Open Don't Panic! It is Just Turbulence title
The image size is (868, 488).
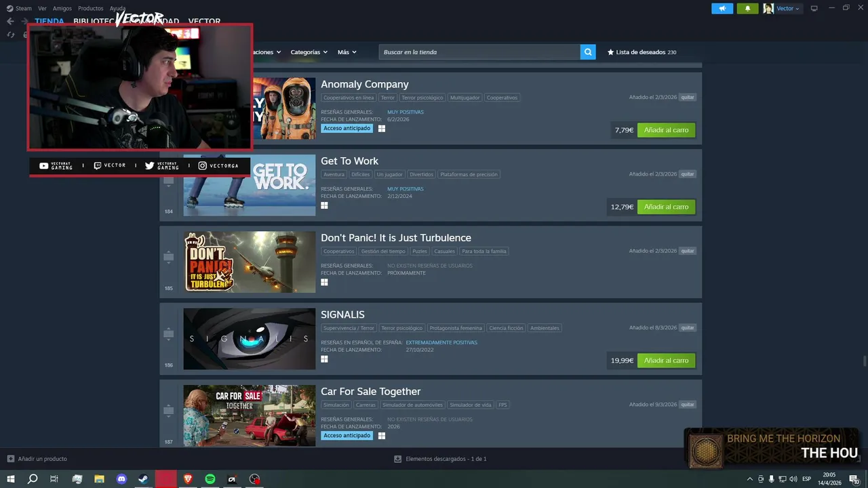pos(396,238)
